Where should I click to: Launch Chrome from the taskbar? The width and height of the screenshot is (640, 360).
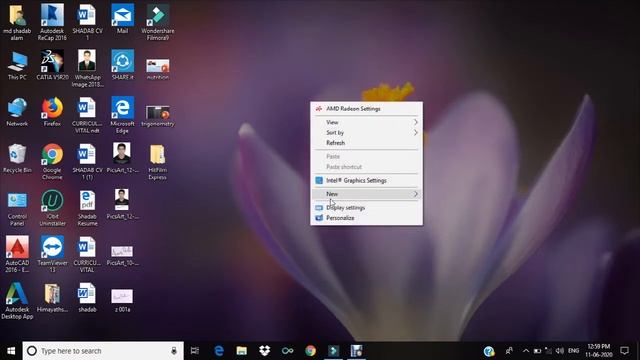click(310, 351)
